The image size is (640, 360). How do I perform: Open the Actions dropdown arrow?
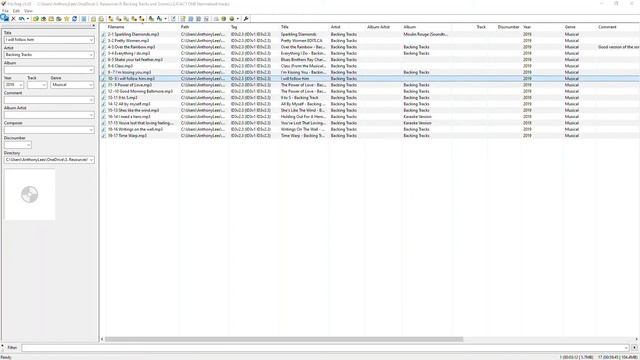[x=165, y=19]
